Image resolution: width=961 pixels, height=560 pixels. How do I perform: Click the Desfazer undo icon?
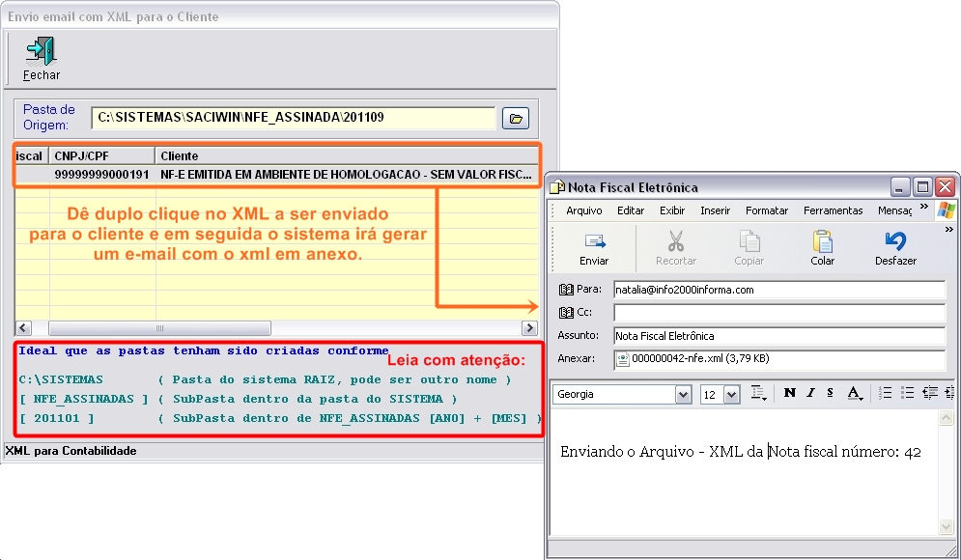pyautogui.click(x=895, y=241)
